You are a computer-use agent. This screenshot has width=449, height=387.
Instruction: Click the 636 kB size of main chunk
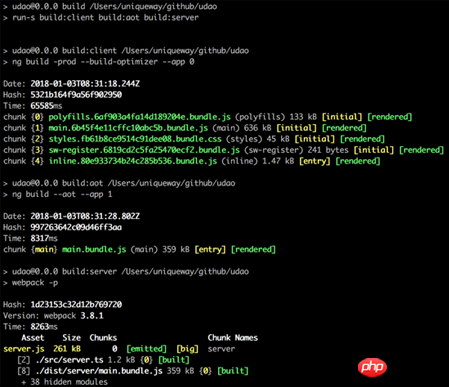pyautogui.click(x=258, y=128)
